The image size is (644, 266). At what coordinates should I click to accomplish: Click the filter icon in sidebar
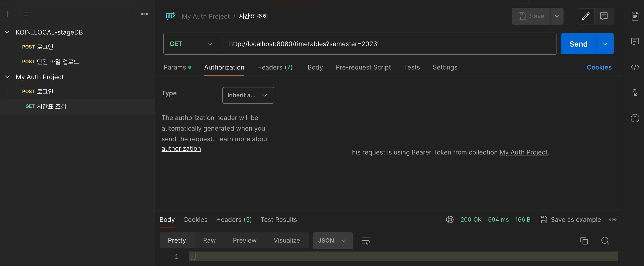click(x=26, y=14)
